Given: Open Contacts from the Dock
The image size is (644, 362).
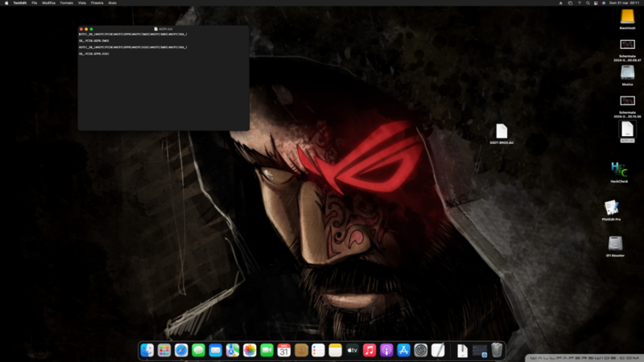Looking at the screenshot, I should (301, 351).
